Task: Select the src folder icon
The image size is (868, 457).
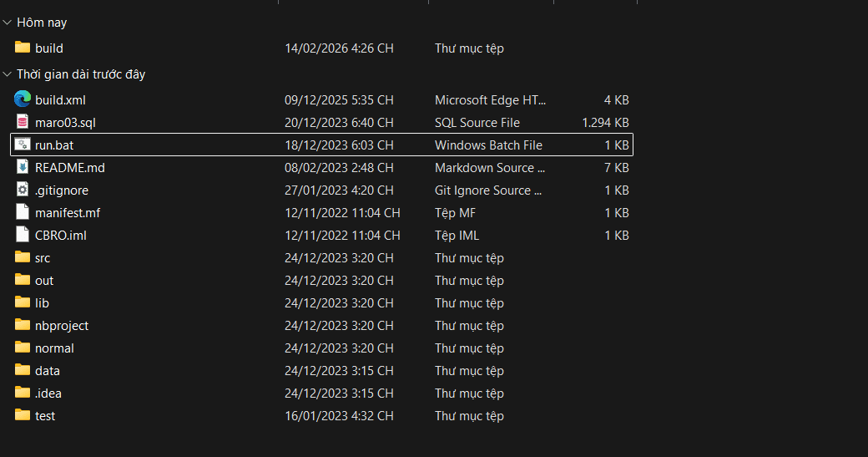Action: [x=23, y=257]
